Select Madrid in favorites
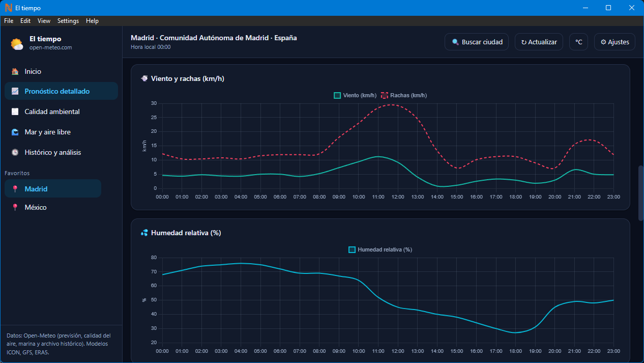This screenshot has width=644, height=363. click(x=53, y=188)
